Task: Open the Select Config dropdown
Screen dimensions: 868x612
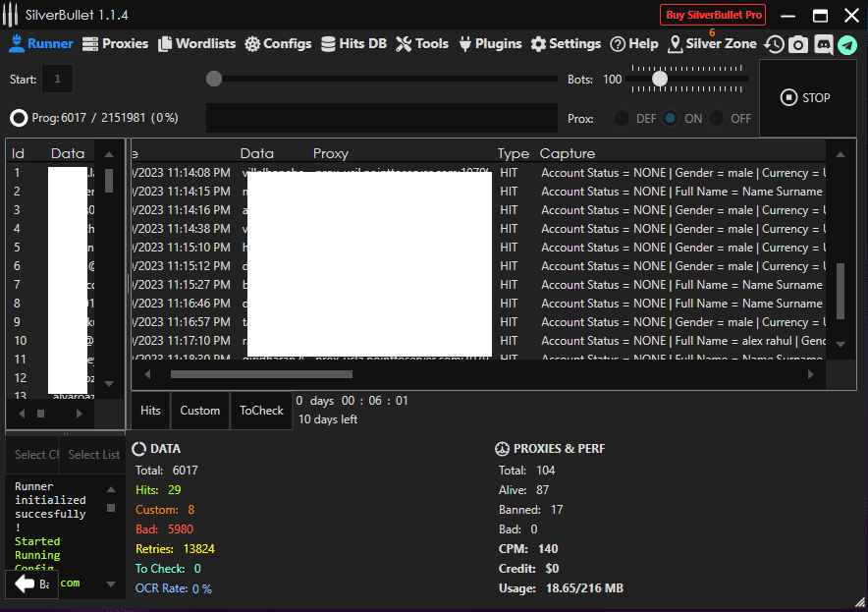Action: coord(34,454)
